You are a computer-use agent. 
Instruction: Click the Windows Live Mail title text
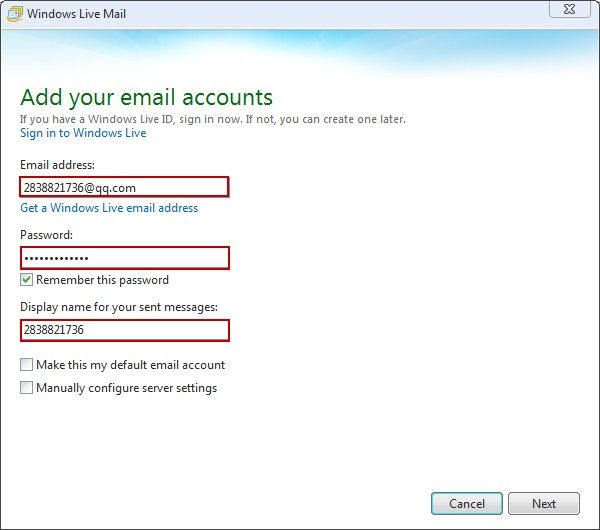76,14
